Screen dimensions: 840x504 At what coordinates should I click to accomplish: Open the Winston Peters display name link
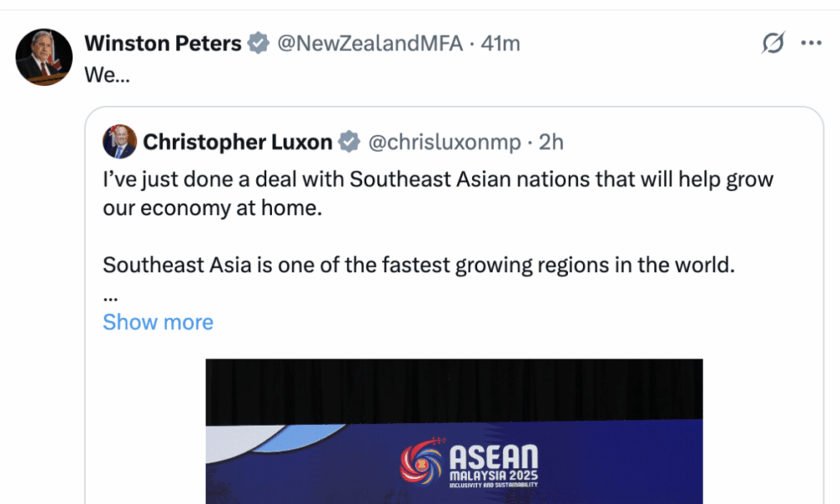tap(163, 44)
